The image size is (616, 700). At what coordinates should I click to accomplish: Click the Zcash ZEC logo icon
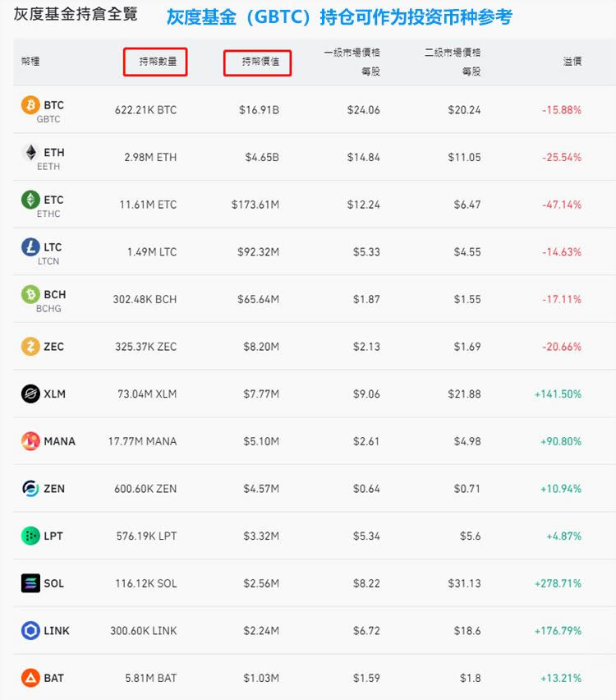coord(30,346)
